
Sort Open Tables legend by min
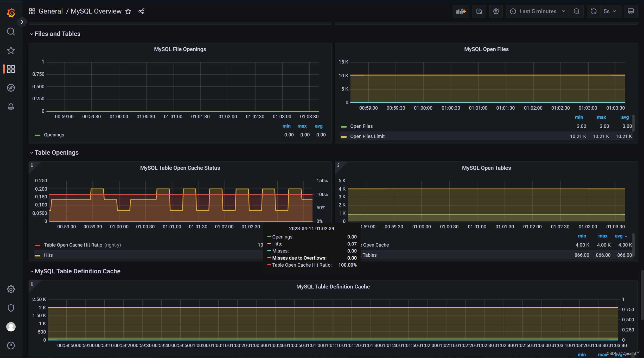[x=582, y=236]
